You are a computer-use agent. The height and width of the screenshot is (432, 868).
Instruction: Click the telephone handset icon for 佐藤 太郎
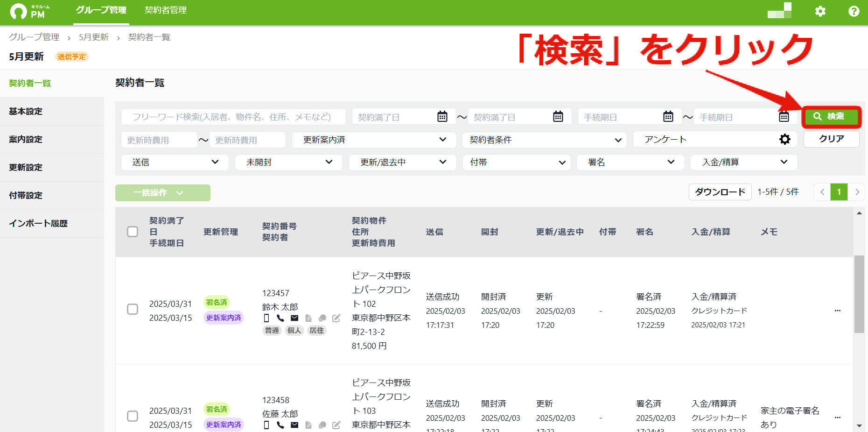coord(280,425)
